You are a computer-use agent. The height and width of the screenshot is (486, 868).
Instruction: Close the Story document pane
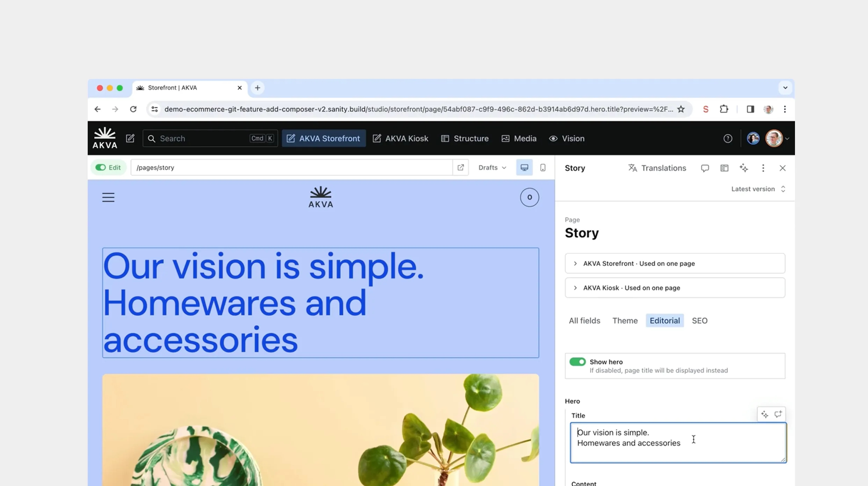tap(782, 168)
